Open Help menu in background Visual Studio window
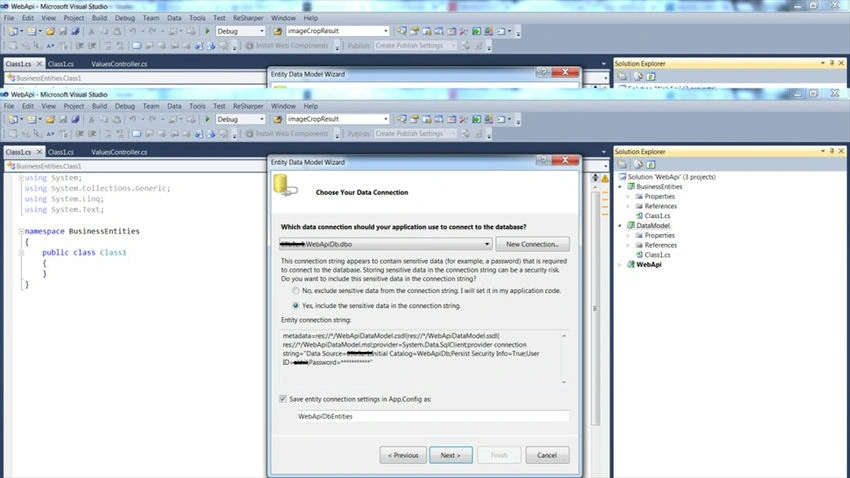850x478 pixels. 311,18
